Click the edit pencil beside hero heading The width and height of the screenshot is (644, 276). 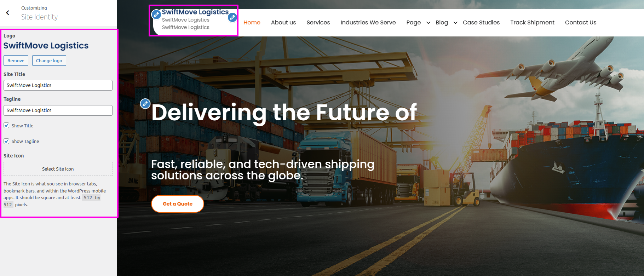tap(145, 104)
